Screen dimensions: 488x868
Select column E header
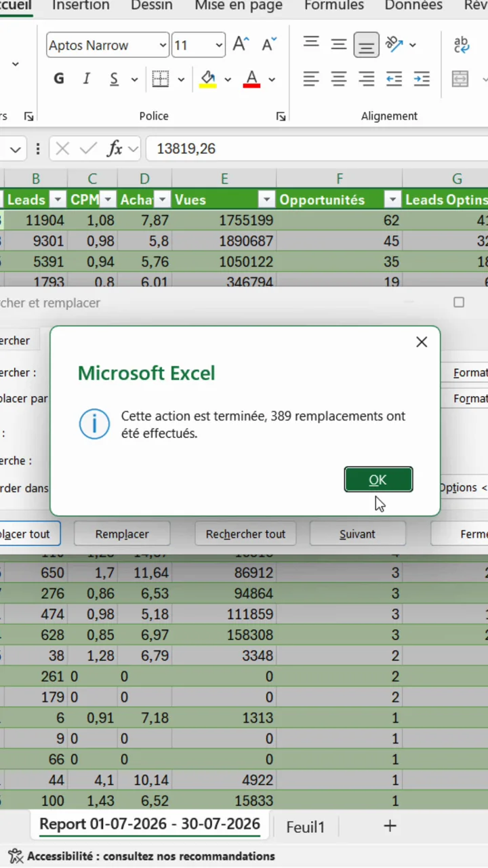(x=224, y=179)
